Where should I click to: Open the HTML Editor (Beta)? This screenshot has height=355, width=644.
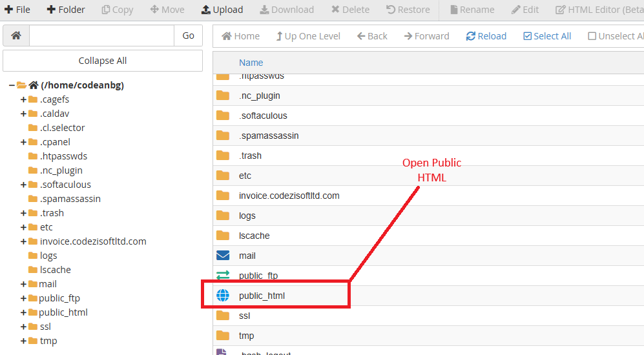coord(599,10)
